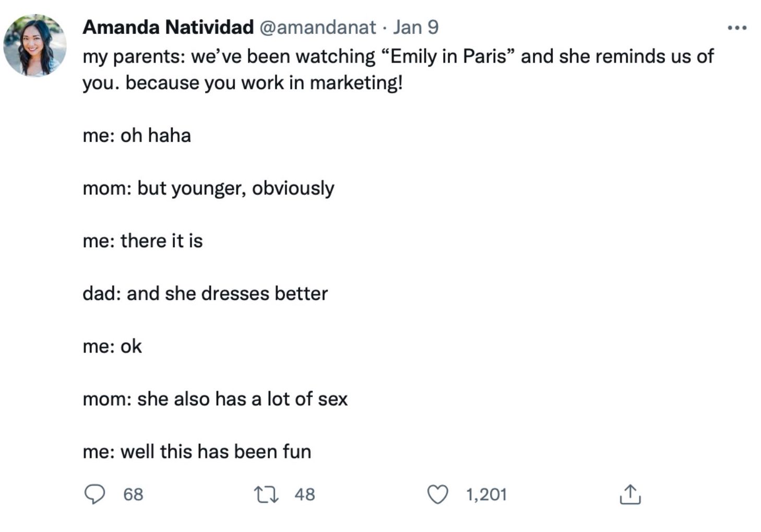Click the first line mentioning "Emily in Paris"
The width and height of the screenshot is (761, 532).
click(398, 56)
